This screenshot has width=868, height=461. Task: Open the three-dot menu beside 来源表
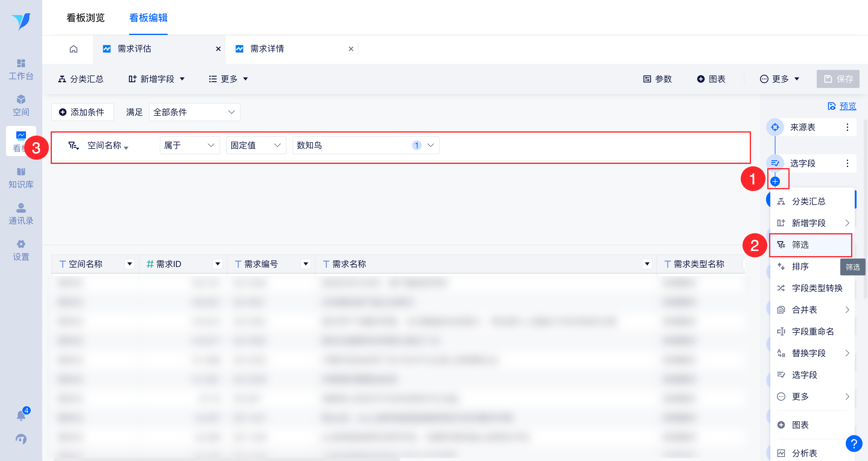[x=847, y=127]
